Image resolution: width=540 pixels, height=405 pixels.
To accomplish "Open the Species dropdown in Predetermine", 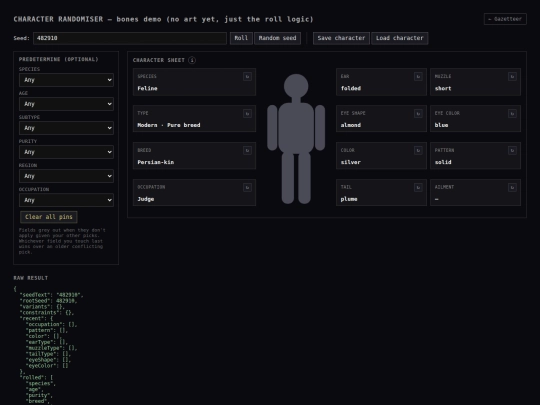I will click(66, 80).
